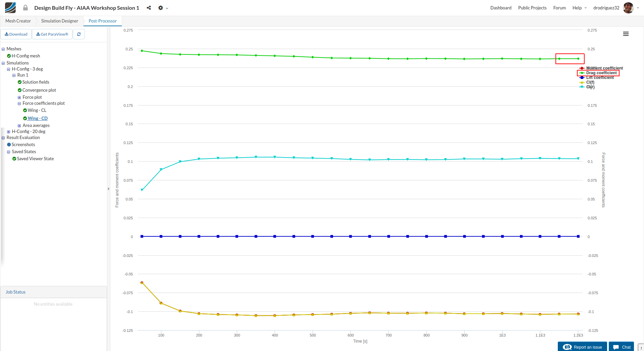Image resolution: width=644 pixels, height=351 pixels.
Task: Open the gear settings dropdown
Action: click(x=163, y=8)
